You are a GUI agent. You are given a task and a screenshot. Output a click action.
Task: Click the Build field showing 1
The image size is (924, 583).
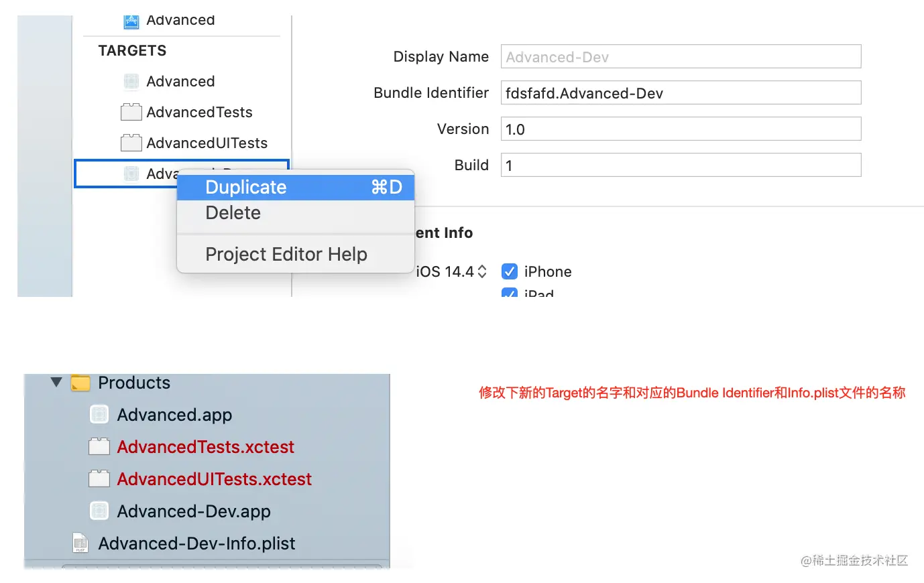click(x=681, y=166)
